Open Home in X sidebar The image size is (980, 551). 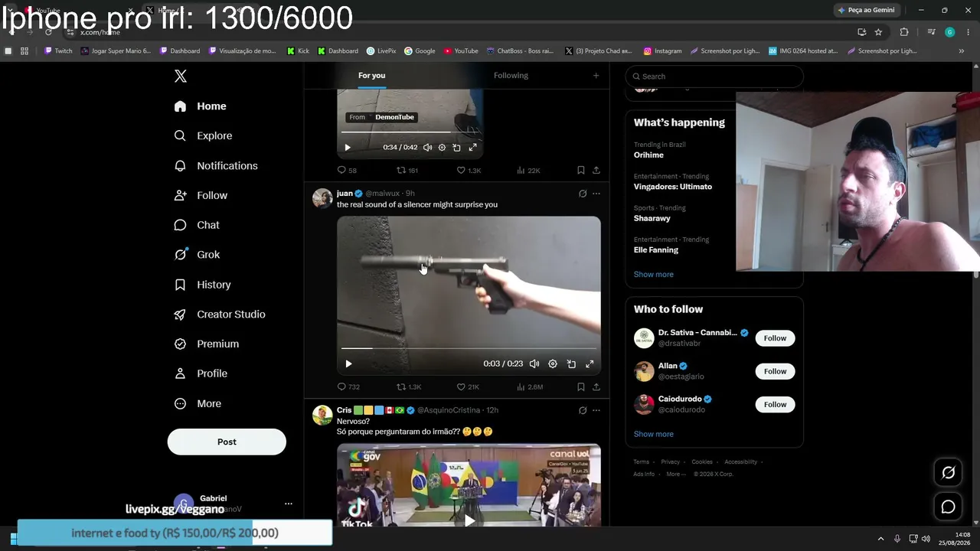(200, 106)
